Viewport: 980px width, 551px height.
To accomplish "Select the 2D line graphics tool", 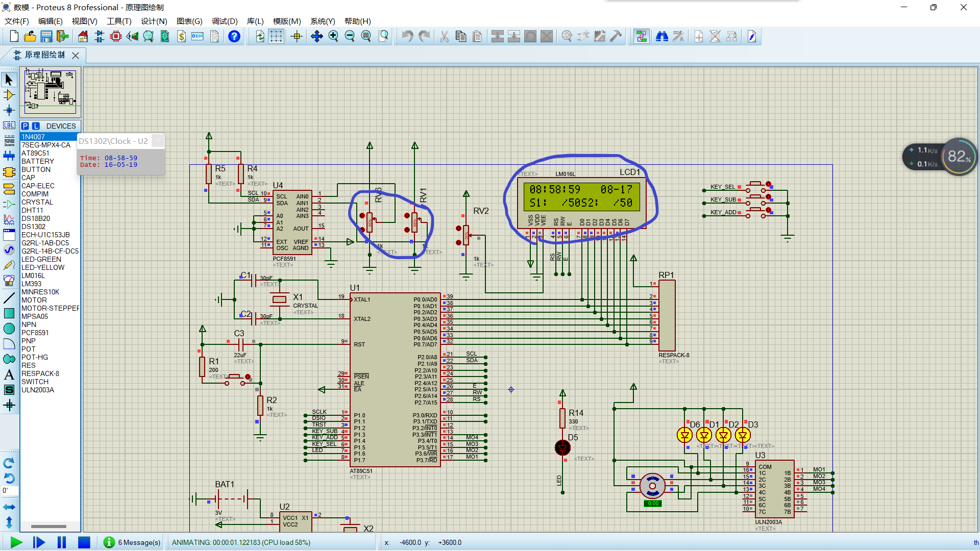I will point(9,298).
